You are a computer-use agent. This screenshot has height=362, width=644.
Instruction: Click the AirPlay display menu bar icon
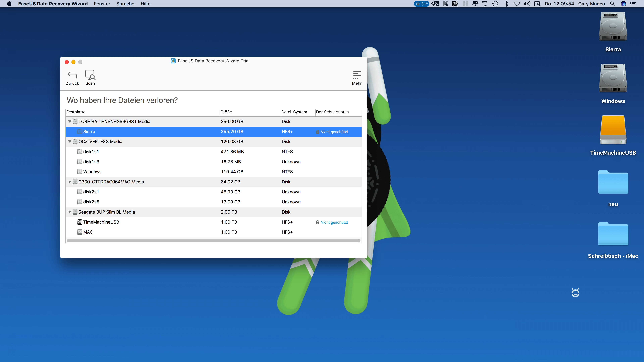coord(475,4)
